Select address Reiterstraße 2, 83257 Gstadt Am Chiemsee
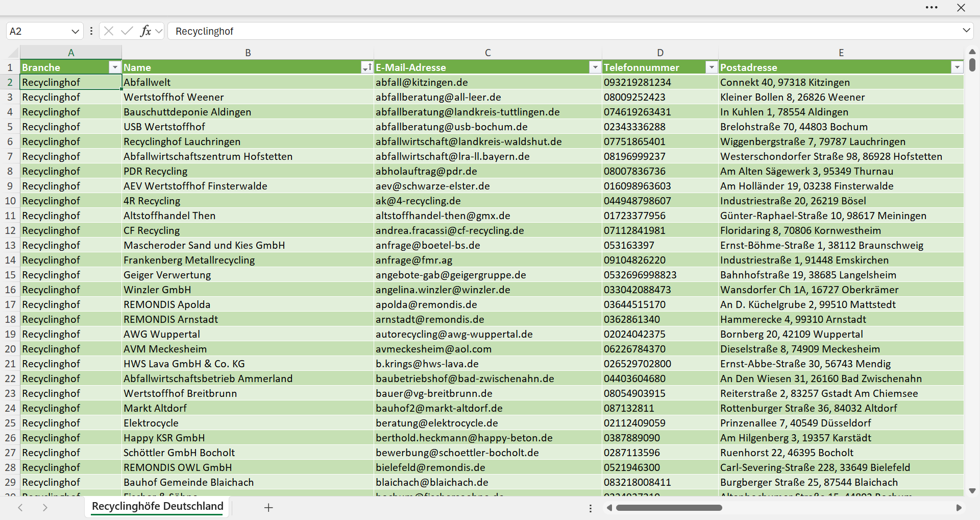The height and width of the screenshot is (520, 980). pos(841,393)
